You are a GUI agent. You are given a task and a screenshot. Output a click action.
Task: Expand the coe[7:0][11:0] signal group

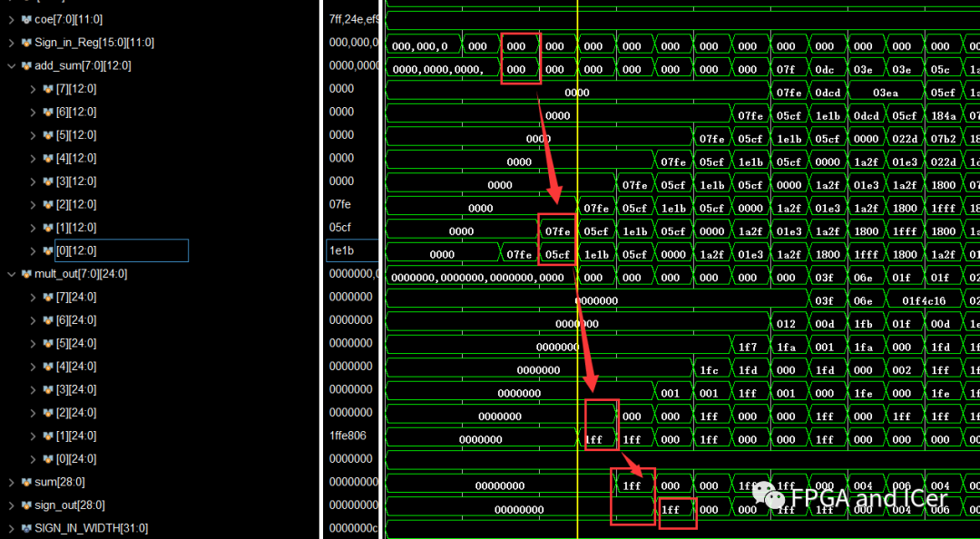click(11, 19)
